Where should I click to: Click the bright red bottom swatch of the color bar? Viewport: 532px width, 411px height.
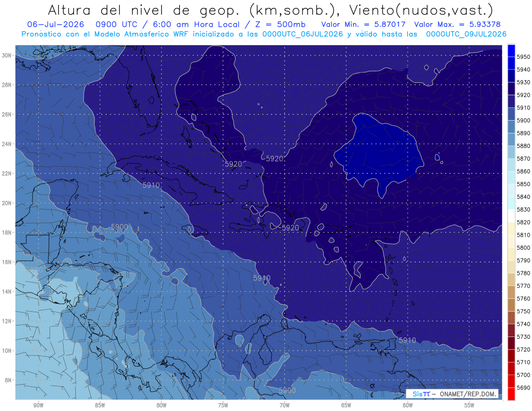[x=511, y=394]
